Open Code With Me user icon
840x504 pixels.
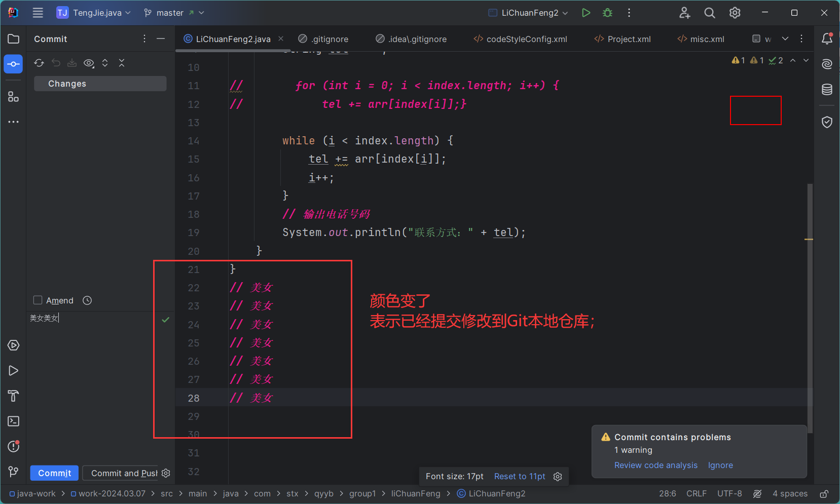685,13
